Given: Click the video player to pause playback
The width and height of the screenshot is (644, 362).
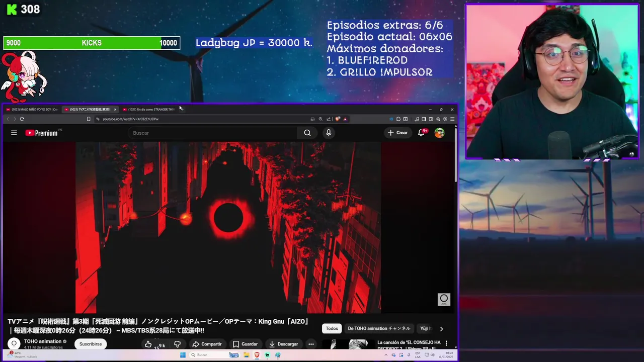Looking at the screenshot, I should click(x=228, y=227).
